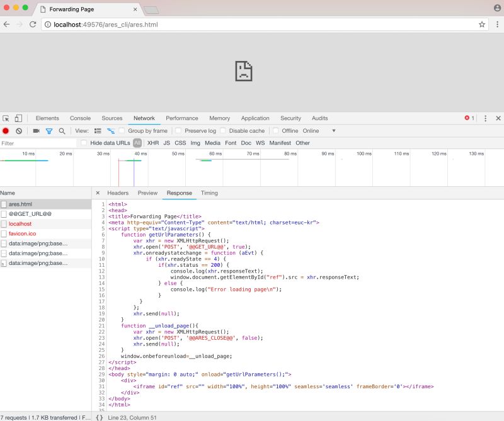Filter requests by Manifest

point(280,143)
